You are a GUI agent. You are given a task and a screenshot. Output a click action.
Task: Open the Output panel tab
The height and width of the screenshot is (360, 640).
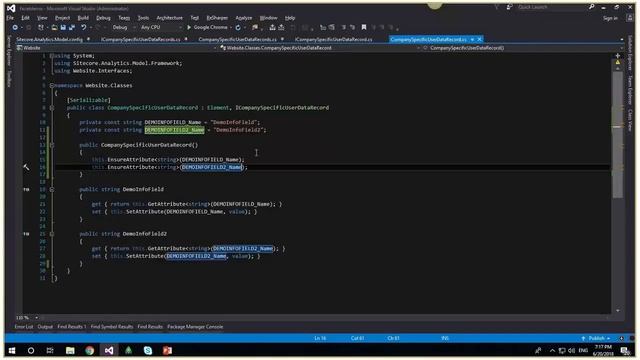45,327
